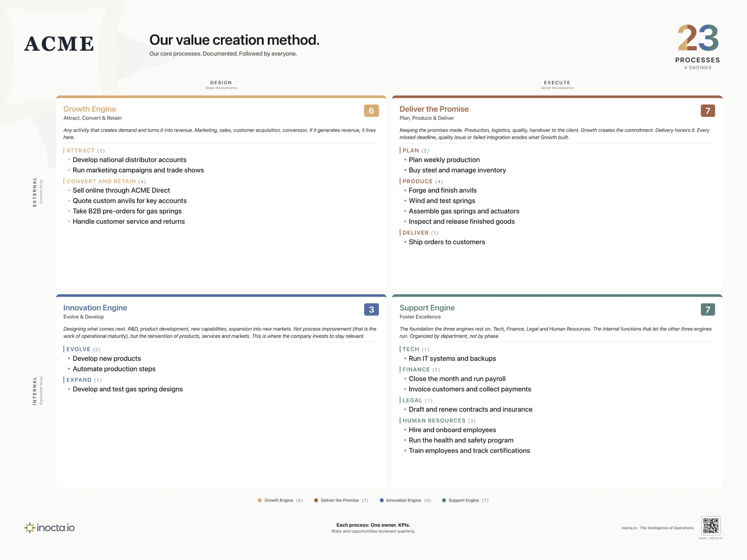The height and width of the screenshot is (560, 747).
Task: Click the Deliver the Promise count badge 7
Action: (x=707, y=111)
